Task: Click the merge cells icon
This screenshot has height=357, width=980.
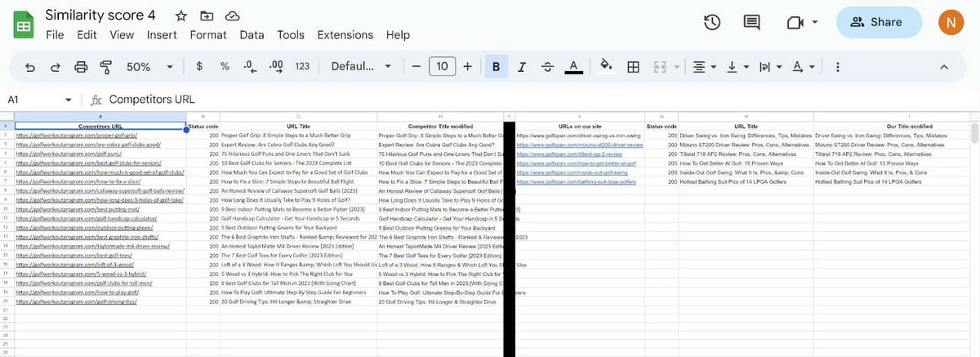Action: [660, 67]
